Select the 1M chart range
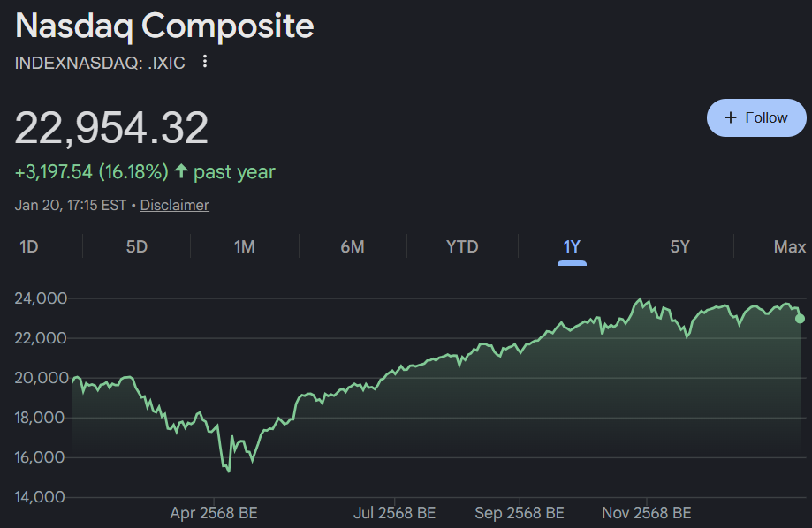Viewport: 812px width, 528px height. pos(244,247)
